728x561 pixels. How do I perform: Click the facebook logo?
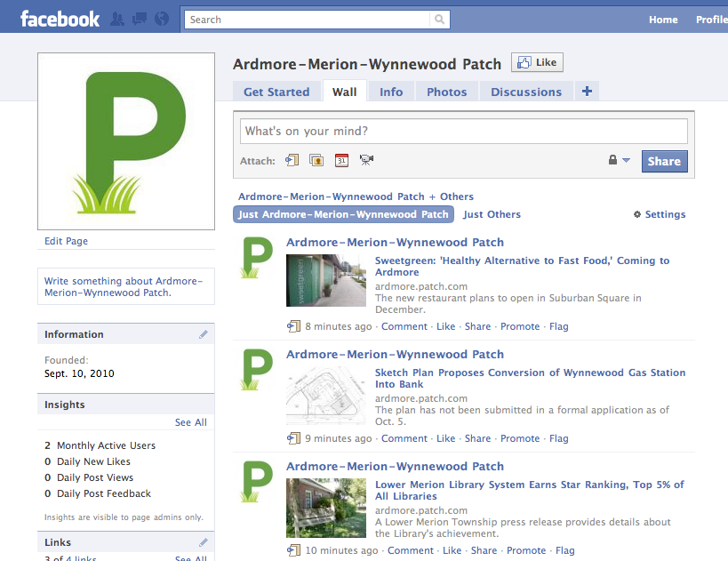(60, 19)
